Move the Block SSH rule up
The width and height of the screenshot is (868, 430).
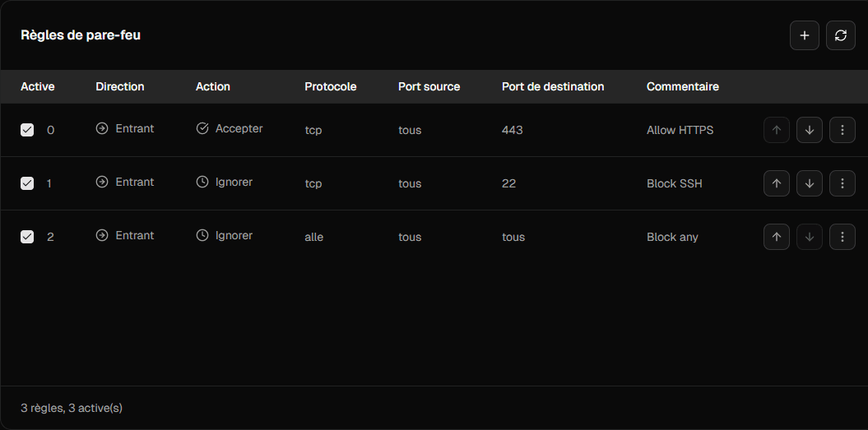tap(776, 183)
